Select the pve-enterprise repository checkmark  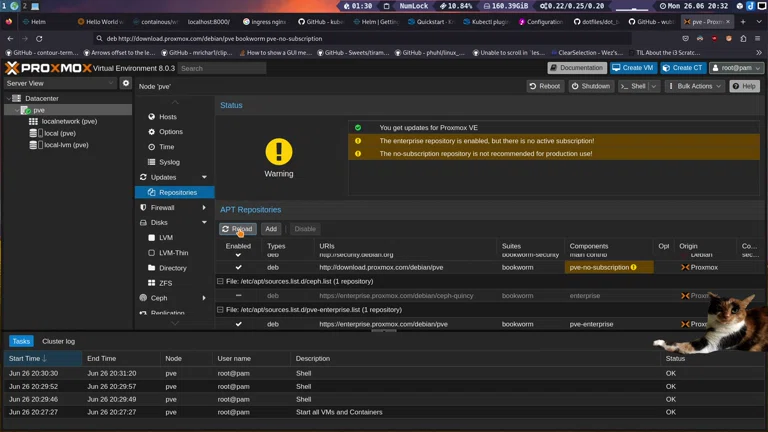239,324
